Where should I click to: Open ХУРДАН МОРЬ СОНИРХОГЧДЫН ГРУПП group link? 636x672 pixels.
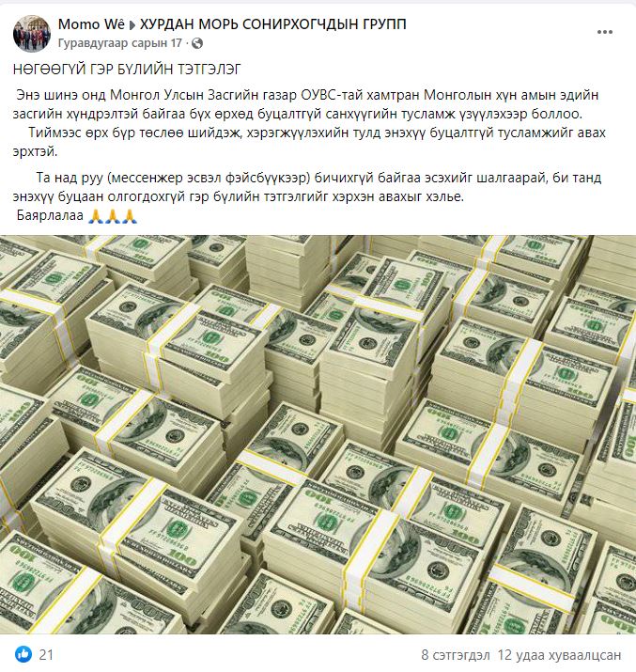pos(272,24)
